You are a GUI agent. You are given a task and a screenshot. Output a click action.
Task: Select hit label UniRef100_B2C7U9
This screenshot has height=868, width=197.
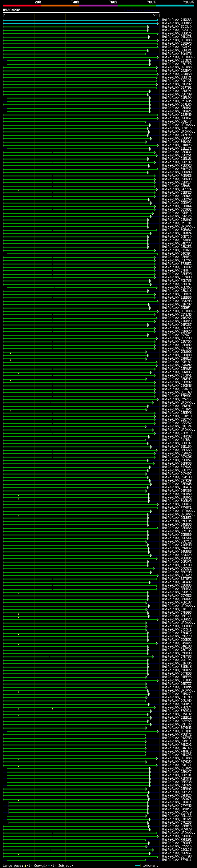coord(177,94)
